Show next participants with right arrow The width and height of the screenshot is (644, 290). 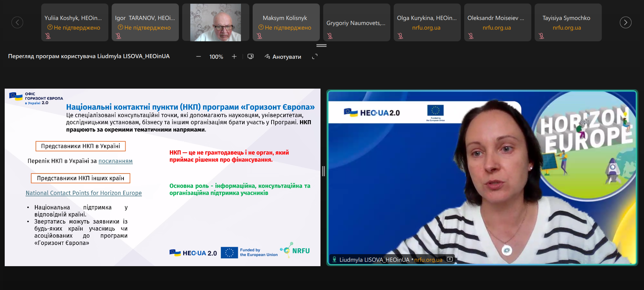626,22
